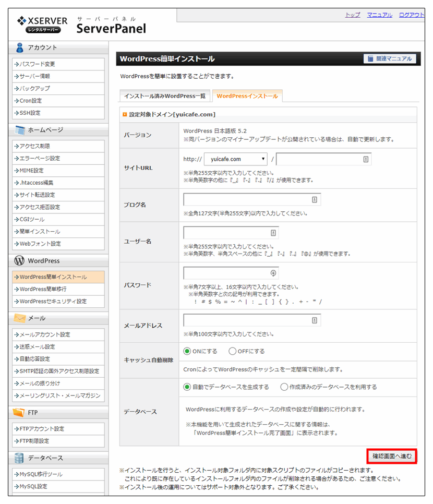Open メーリングリスト・メールマガジン item
The height and width of the screenshot is (504, 433).
click(58, 395)
